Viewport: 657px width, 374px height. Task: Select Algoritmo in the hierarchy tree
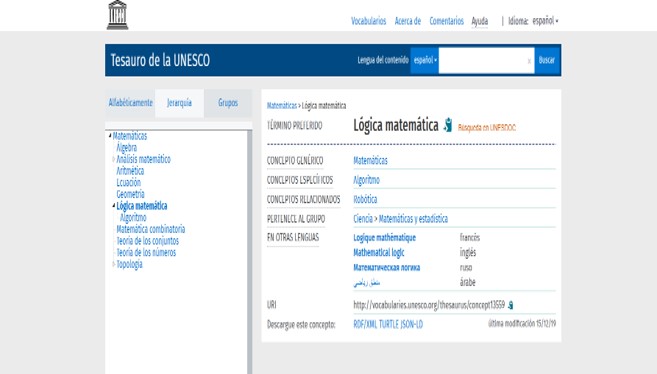click(x=133, y=217)
